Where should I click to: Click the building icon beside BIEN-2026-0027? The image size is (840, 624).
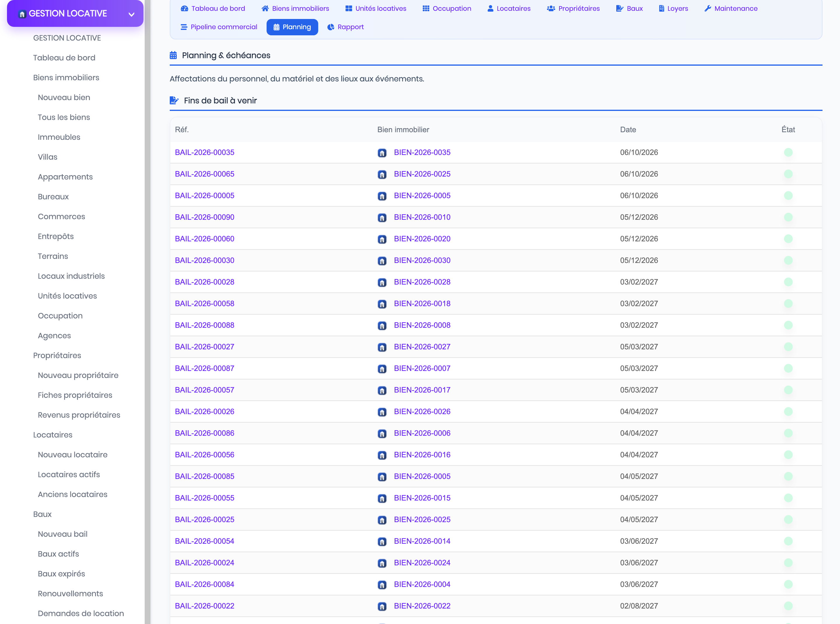(x=382, y=348)
